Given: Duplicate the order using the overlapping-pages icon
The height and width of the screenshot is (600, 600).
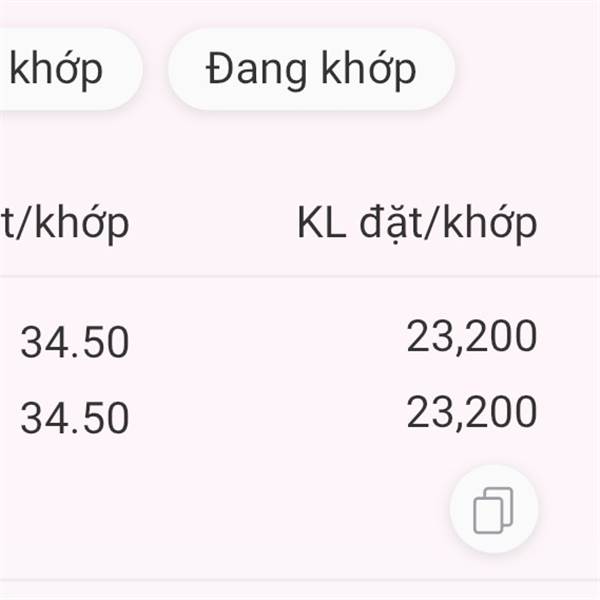Looking at the screenshot, I should [x=493, y=510].
